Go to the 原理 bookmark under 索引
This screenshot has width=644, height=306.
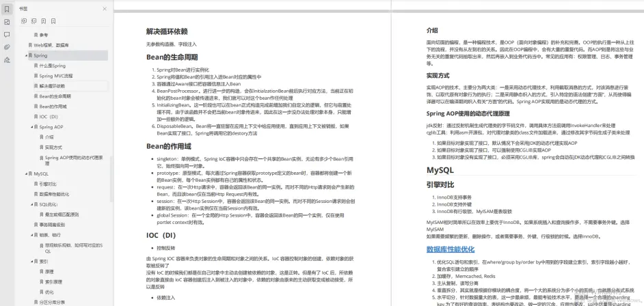pyautogui.click(x=49, y=272)
